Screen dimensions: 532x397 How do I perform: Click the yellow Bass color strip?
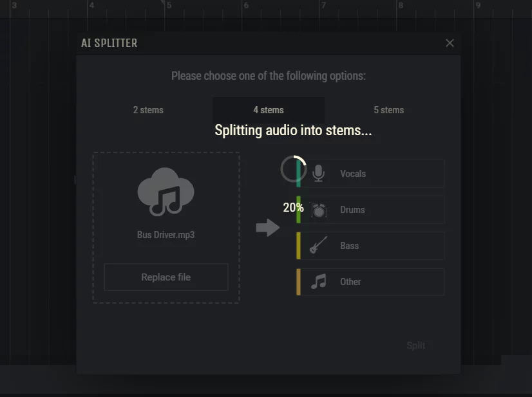(x=299, y=246)
